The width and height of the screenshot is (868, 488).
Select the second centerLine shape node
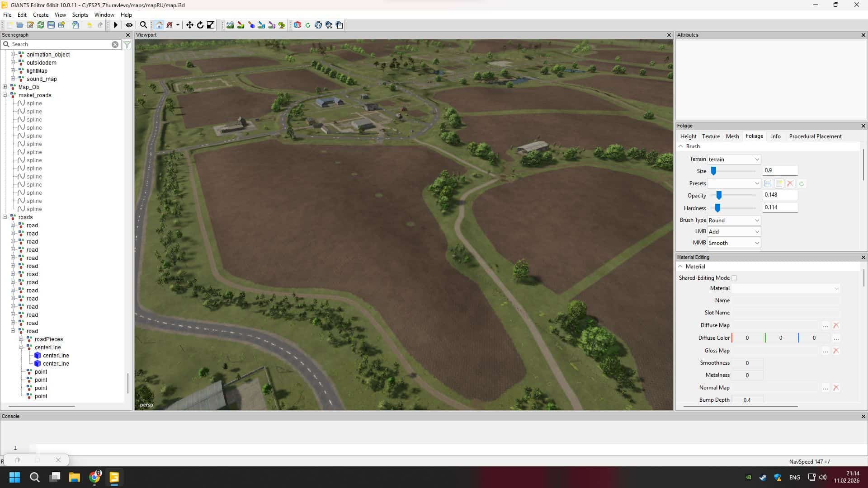click(56, 364)
